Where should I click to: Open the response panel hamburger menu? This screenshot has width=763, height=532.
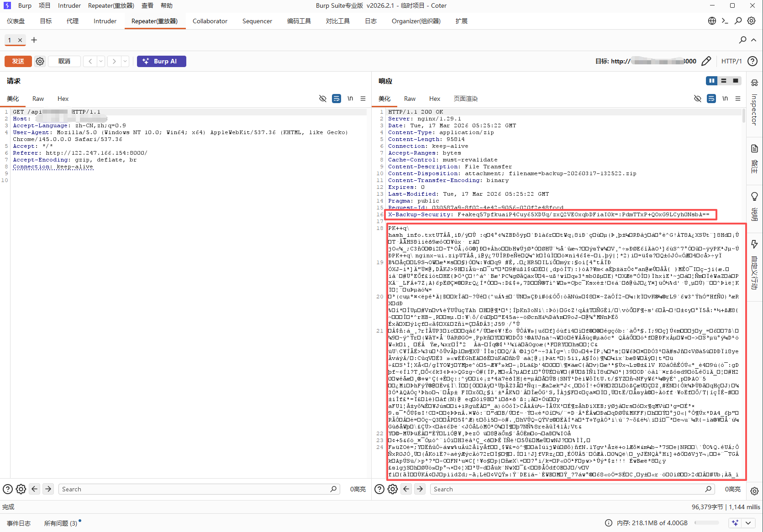pos(738,99)
